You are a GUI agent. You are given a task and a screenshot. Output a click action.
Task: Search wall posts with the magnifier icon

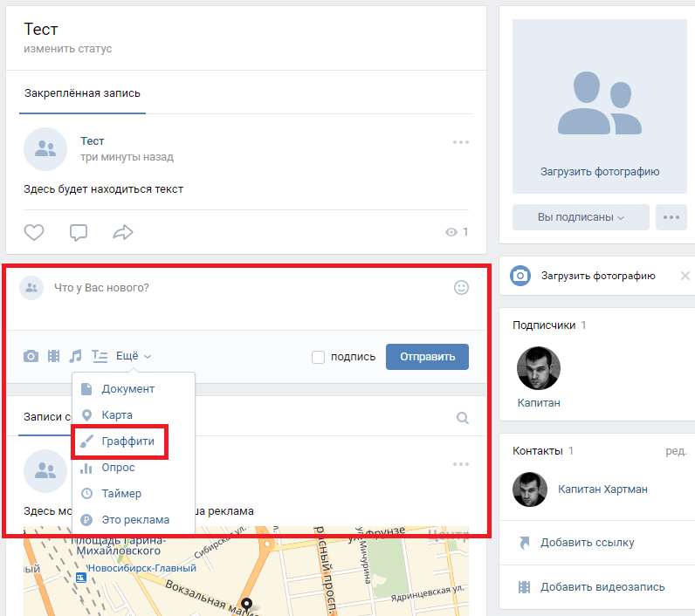coord(463,418)
